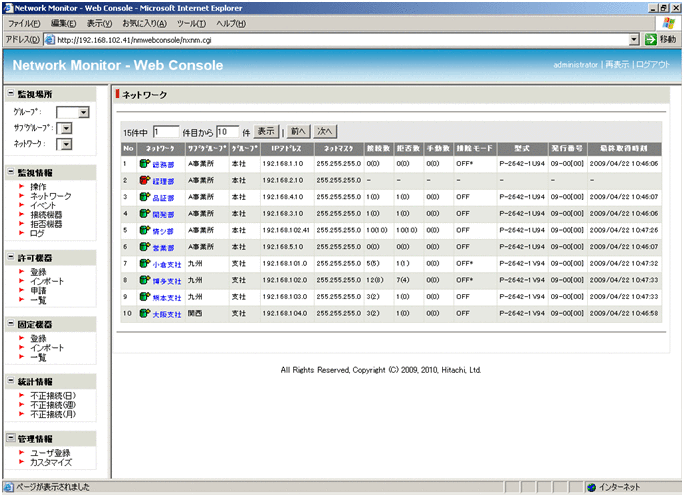The height and width of the screenshot is (499, 685).
Task: Open the 開発部 network link
Action: tap(163, 214)
